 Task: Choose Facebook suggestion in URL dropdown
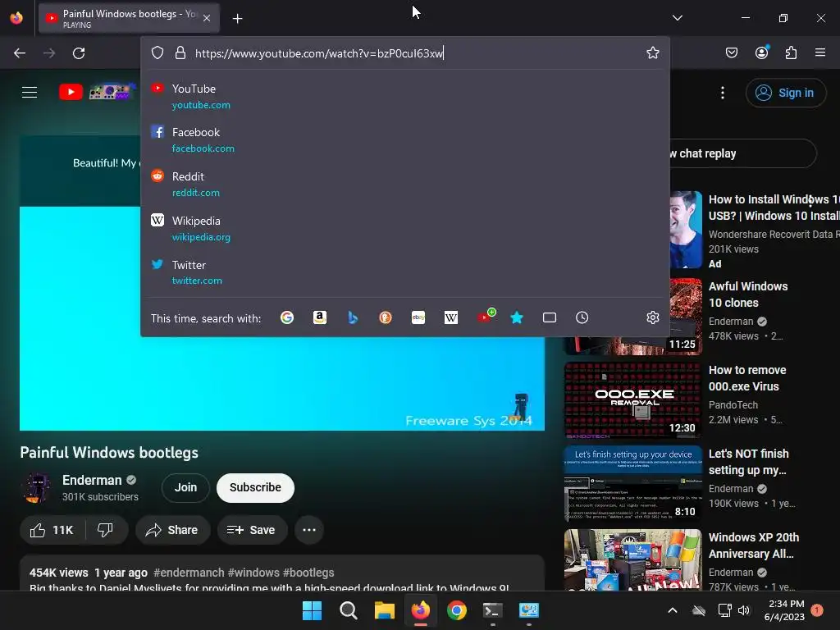(405, 139)
